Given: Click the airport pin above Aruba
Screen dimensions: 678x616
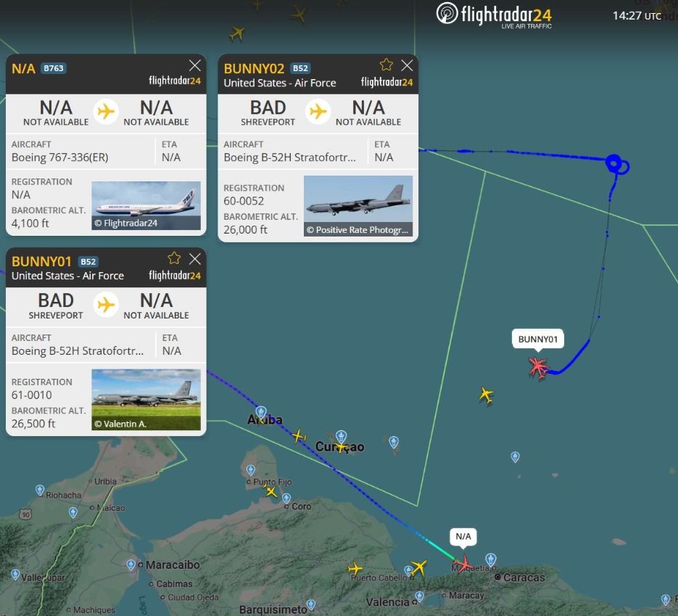Looking at the screenshot, I should pyautogui.click(x=261, y=413).
